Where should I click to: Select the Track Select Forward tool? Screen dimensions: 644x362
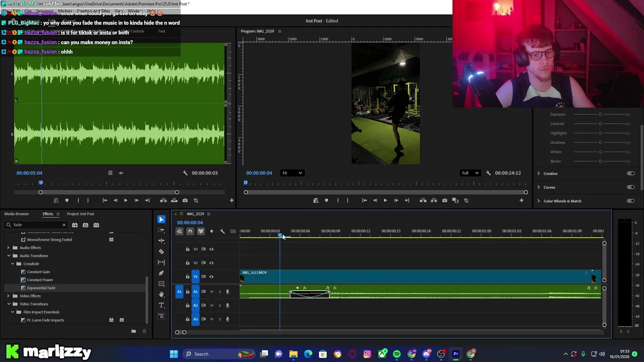tap(161, 230)
